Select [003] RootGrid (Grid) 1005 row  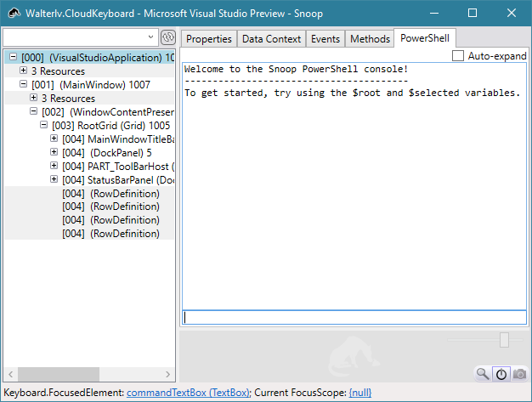pyautogui.click(x=111, y=125)
